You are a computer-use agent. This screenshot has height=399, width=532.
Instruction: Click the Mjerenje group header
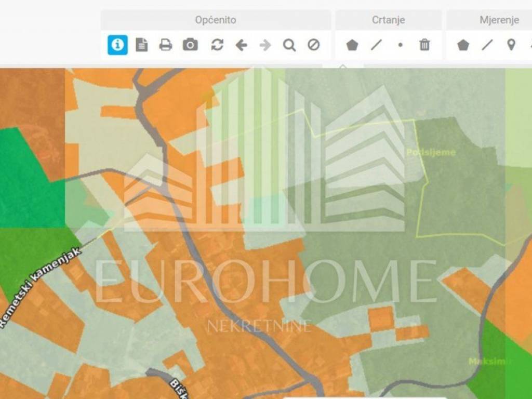pos(499,20)
